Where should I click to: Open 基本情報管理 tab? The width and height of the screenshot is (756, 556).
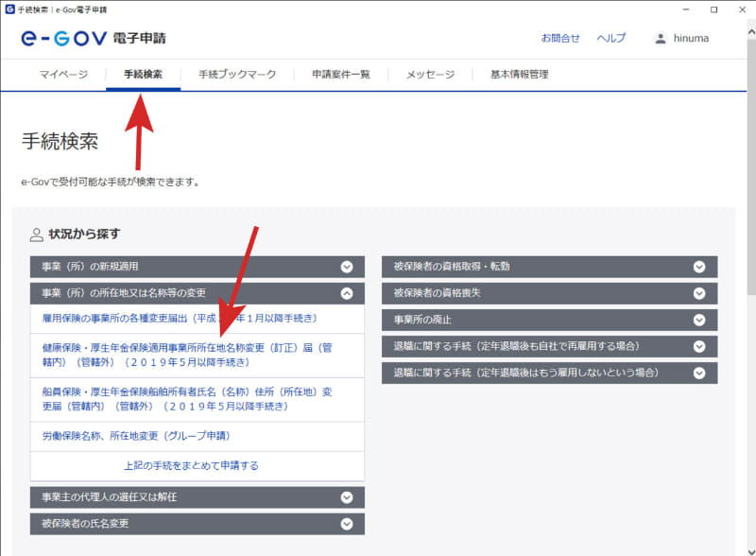click(x=519, y=75)
